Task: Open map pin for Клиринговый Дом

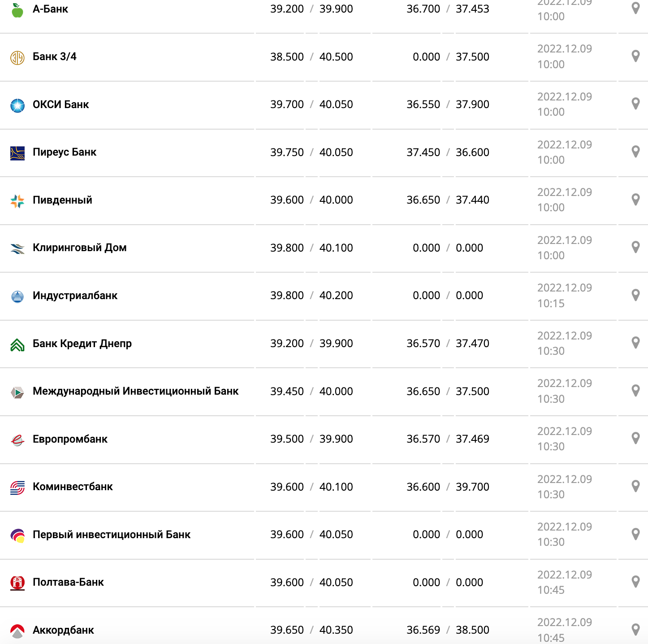Action: tap(635, 247)
